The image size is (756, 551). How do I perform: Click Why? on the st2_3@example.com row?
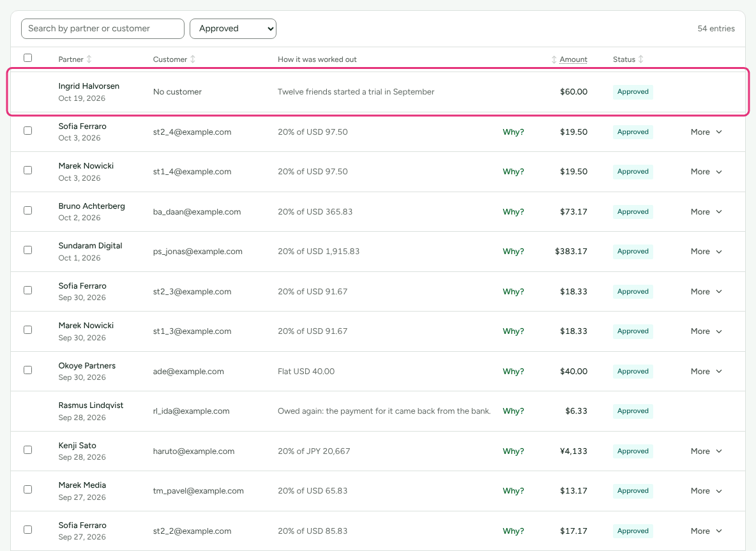(513, 292)
